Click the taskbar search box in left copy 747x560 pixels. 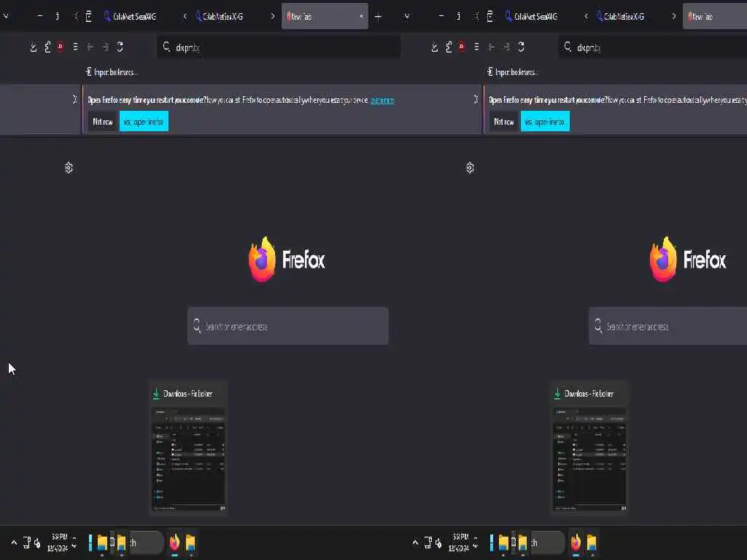(x=145, y=542)
